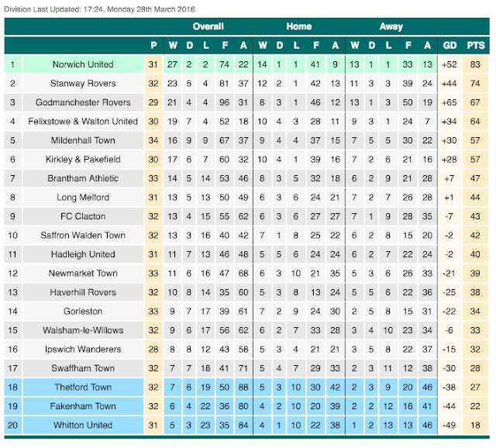Click the GD column header
The width and height of the screenshot is (496, 448).
tap(449, 46)
